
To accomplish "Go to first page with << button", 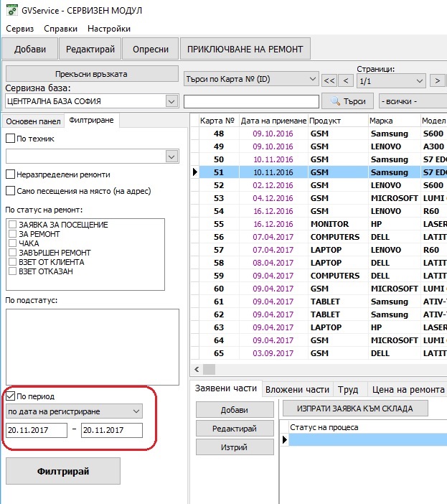I will (x=329, y=80).
